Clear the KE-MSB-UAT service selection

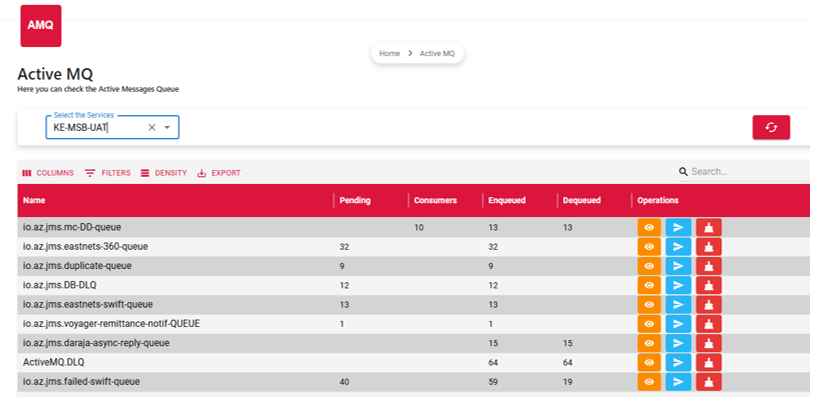(152, 128)
